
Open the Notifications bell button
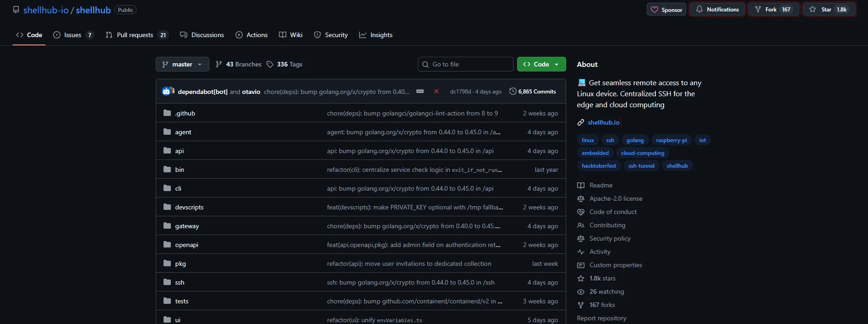click(x=717, y=10)
